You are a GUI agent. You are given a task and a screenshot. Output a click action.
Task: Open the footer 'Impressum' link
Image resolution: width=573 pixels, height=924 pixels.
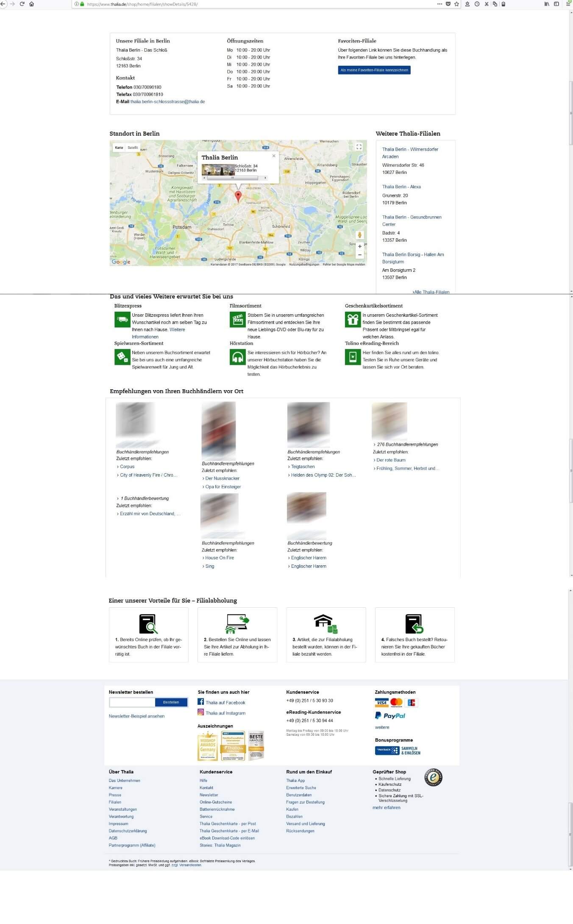[118, 824]
